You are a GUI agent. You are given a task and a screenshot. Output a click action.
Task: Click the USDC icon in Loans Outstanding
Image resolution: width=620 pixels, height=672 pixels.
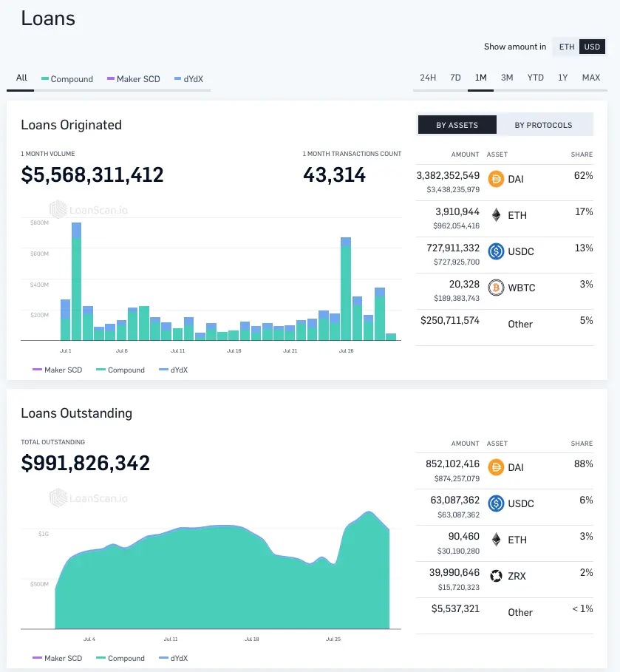click(496, 503)
